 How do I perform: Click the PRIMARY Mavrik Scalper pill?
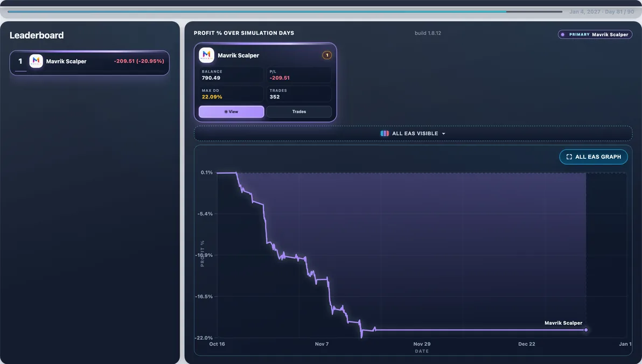coord(595,34)
